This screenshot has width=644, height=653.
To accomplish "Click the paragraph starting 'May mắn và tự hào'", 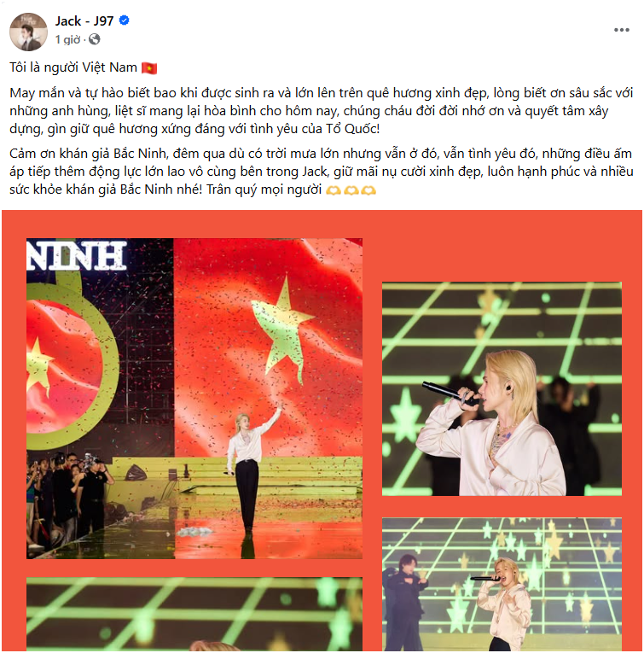I will [x=322, y=111].
